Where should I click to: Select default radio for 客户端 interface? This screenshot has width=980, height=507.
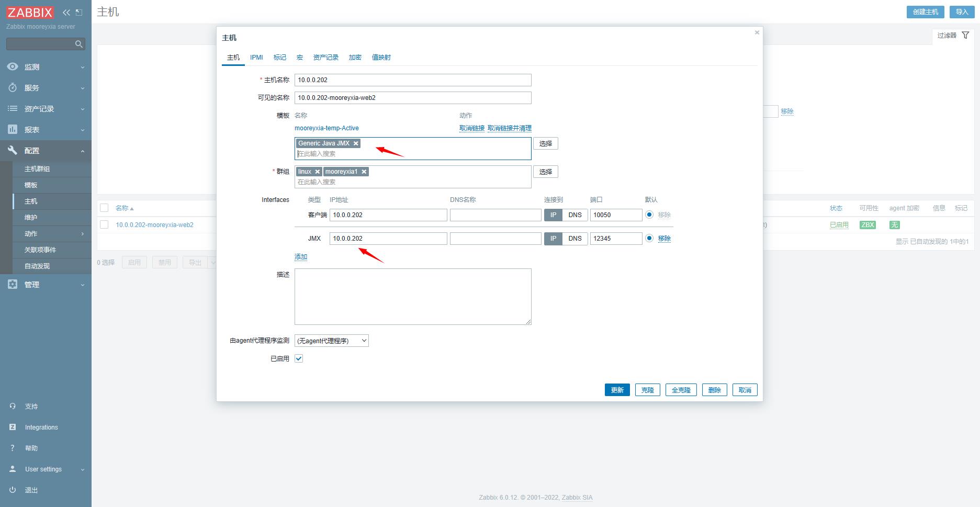(649, 215)
